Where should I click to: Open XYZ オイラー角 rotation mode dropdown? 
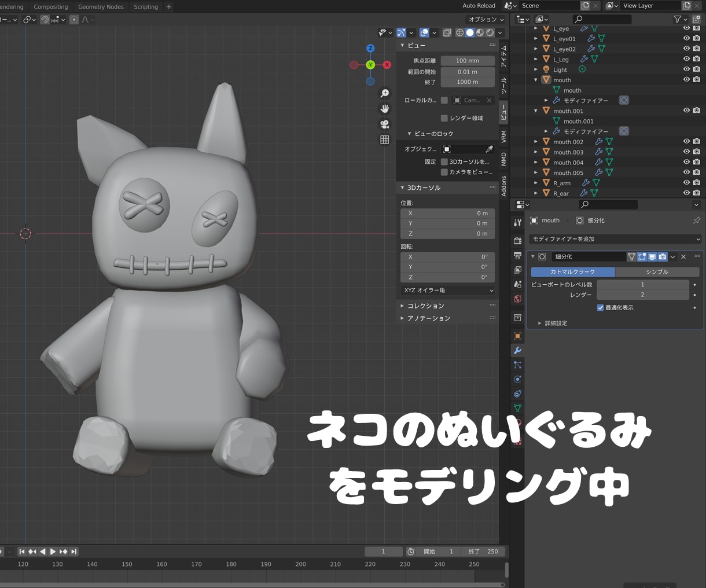pyautogui.click(x=448, y=290)
